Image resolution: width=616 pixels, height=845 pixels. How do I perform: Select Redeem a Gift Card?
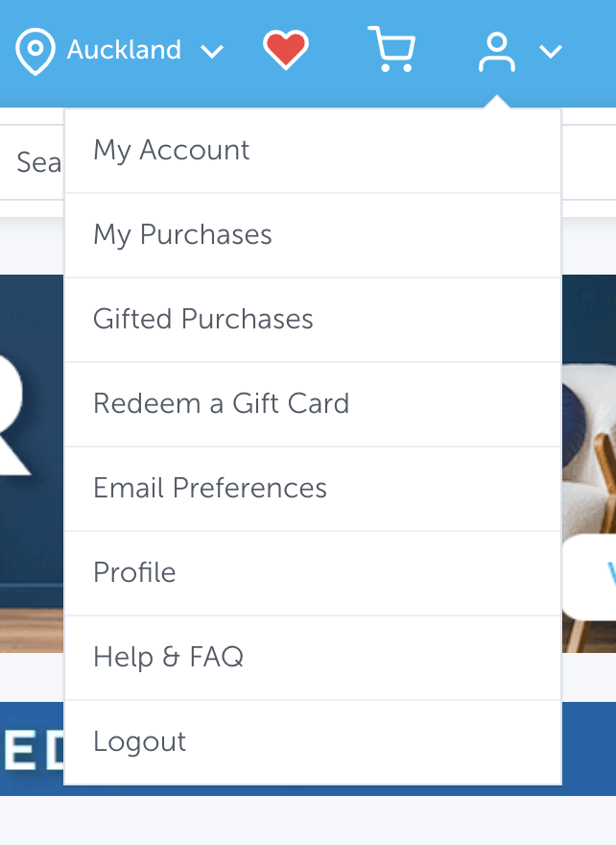pyautogui.click(x=221, y=404)
